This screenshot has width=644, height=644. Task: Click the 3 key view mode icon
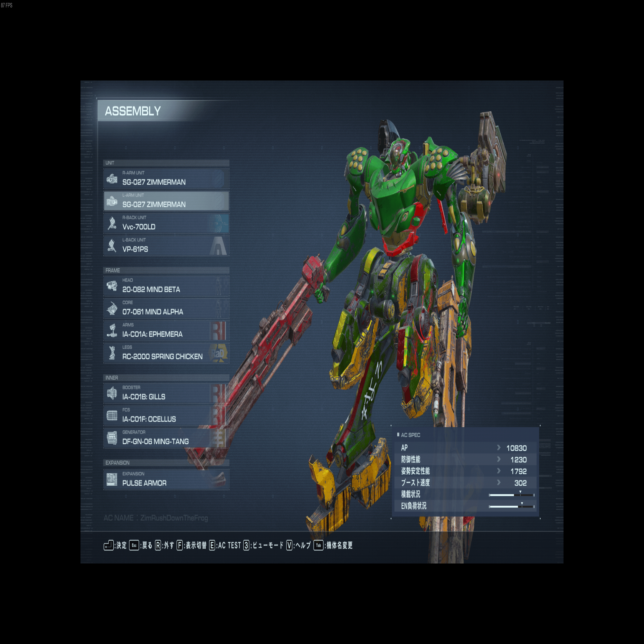246,546
